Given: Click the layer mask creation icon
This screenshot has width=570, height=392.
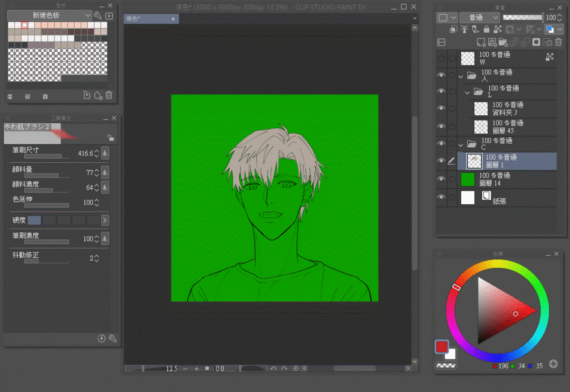Looking at the screenshot, I should [x=536, y=42].
